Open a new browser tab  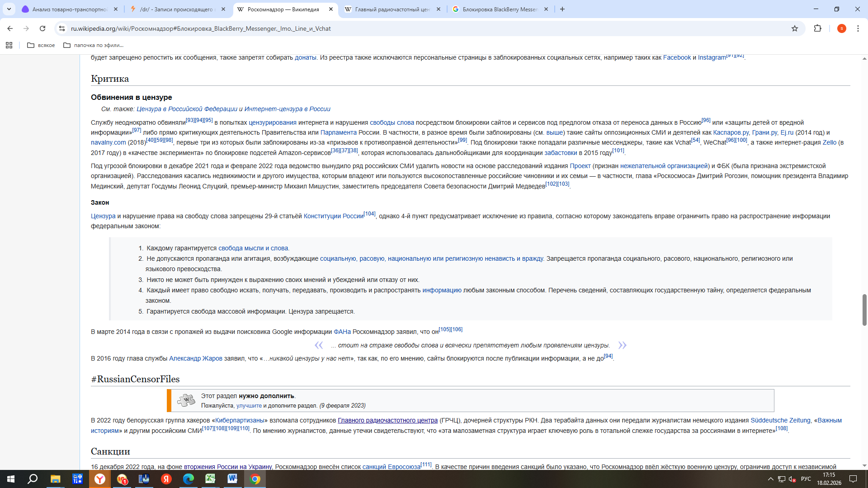coord(562,9)
